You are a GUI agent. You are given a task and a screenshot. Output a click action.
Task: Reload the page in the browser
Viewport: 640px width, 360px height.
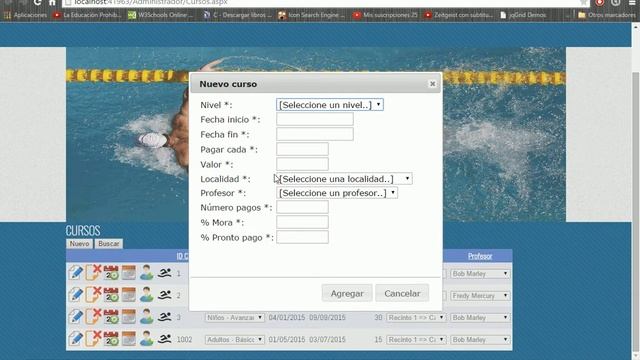point(37,2)
